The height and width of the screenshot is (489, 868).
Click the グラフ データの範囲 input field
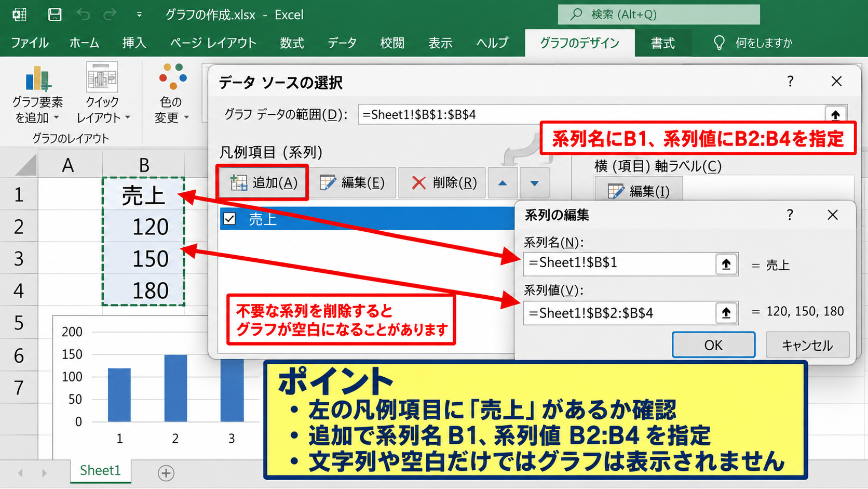pos(591,115)
